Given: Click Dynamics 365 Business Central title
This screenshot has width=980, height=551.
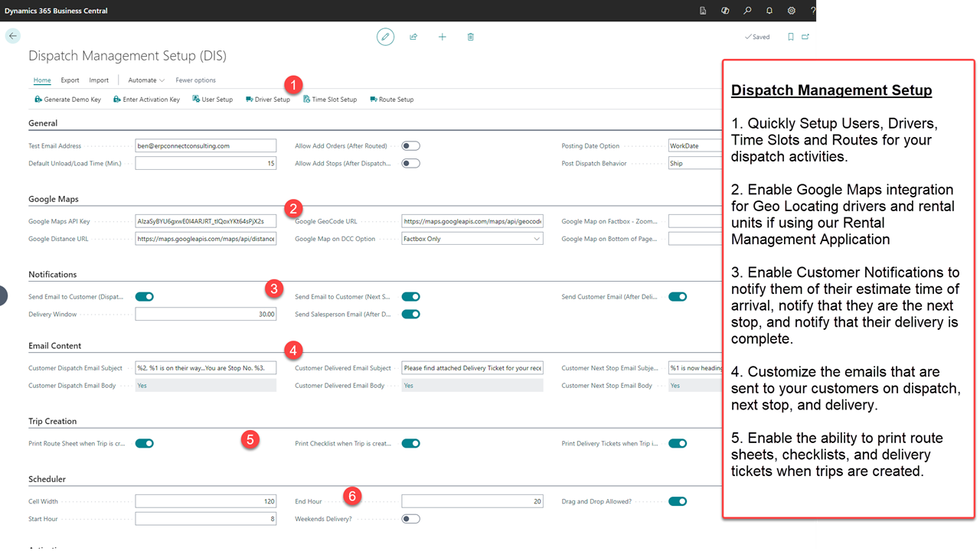Looking at the screenshot, I should pos(56,11).
